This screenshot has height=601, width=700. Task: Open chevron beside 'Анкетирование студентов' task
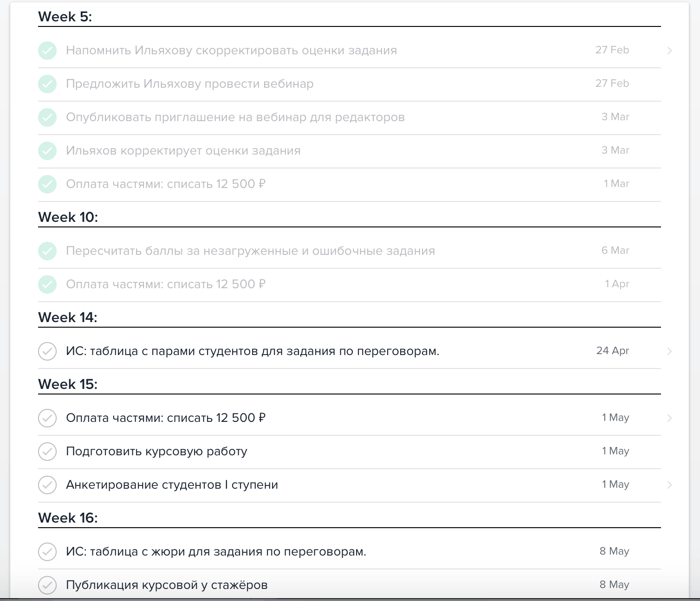coord(669,485)
